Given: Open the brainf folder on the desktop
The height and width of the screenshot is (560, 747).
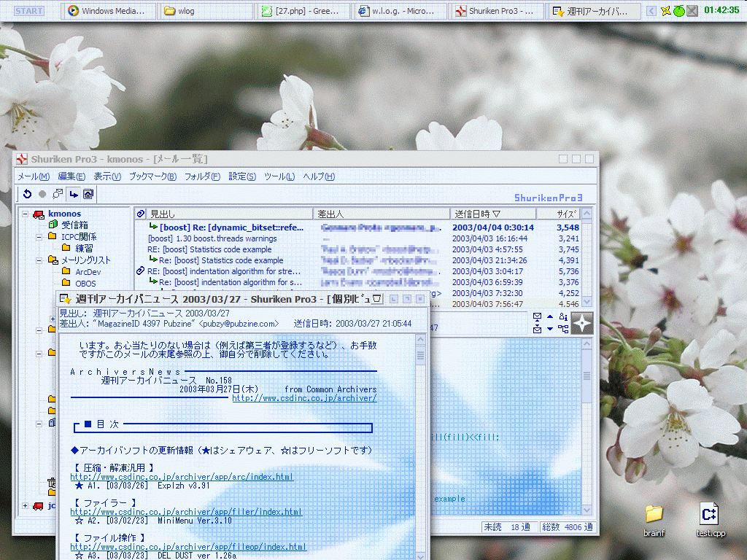Looking at the screenshot, I should [654, 519].
